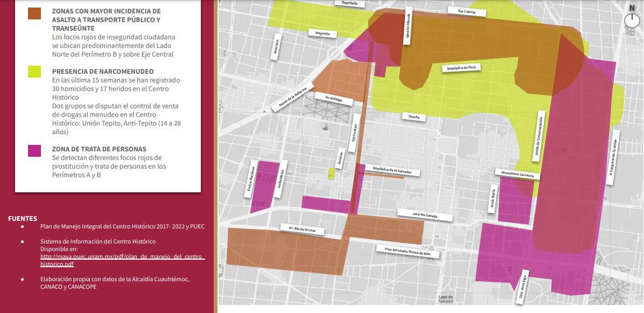The image size is (644, 313).
Task: Click the Paseo de la Reforma label
Action: [x=293, y=97]
